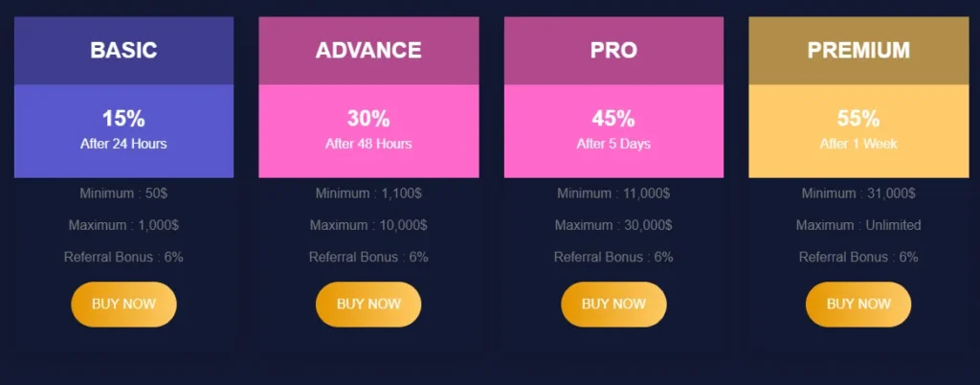Image resolution: width=980 pixels, height=385 pixels.
Task: Click the 15% After 24 Hours panel
Action: pos(123,130)
